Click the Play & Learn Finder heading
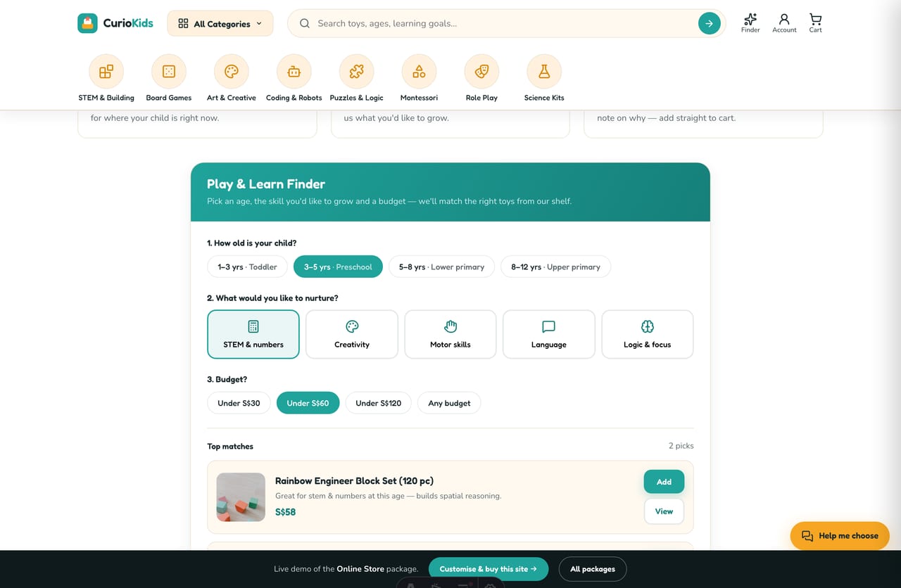 pyautogui.click(x=266, y=184)
